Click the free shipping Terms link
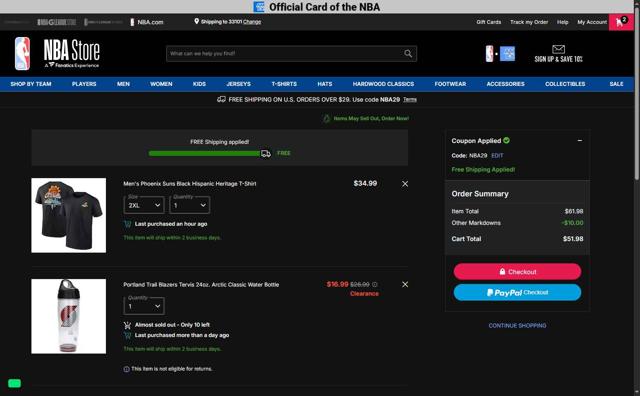640x396 pixels. tap(410, 100)
